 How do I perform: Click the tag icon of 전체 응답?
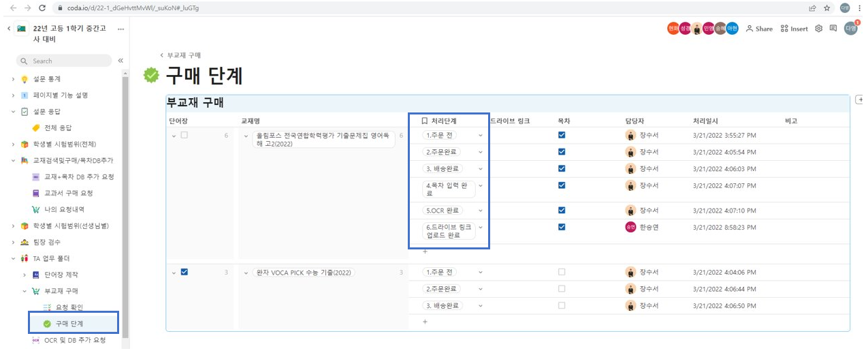[x=36, y=127]
